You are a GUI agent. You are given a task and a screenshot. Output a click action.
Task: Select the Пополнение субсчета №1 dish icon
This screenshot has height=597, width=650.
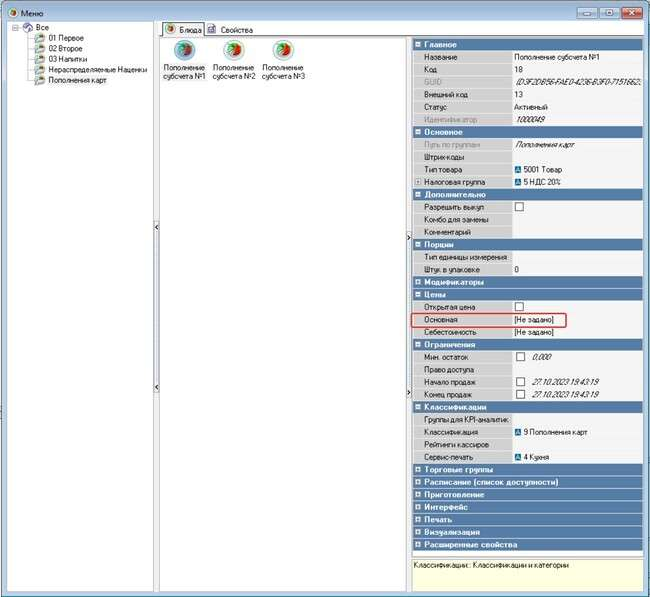[184, 52]
